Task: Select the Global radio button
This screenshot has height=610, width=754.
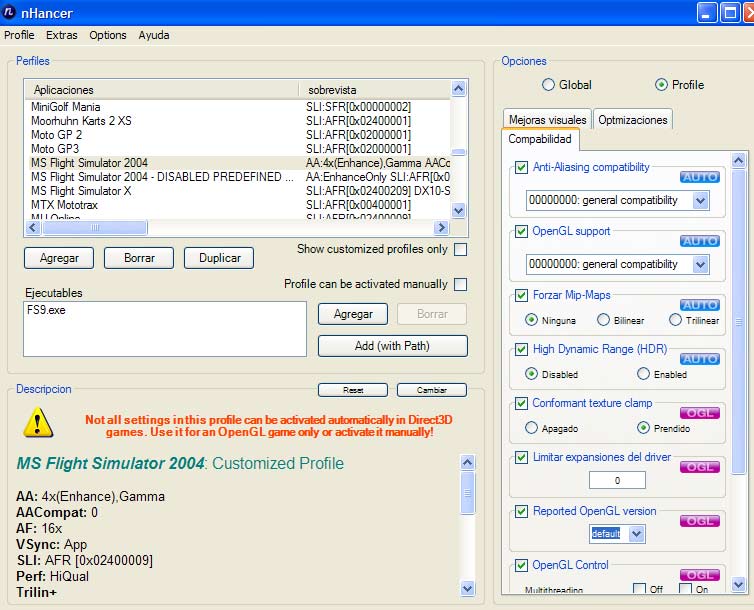Action: click(548, 85)
